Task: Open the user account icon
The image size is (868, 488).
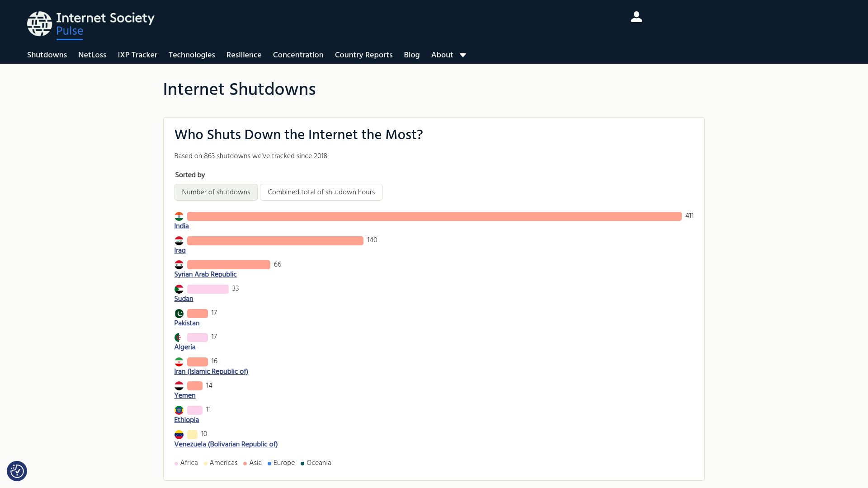Action: tap(636, 17)
